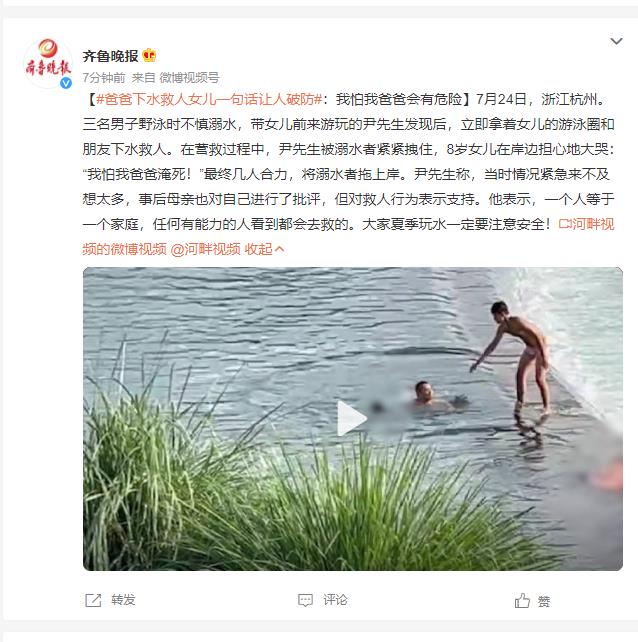Viewport: 638px width, 642px height.
Task: Click the 7分钟前 post timestamp
Action: (104, 77)
